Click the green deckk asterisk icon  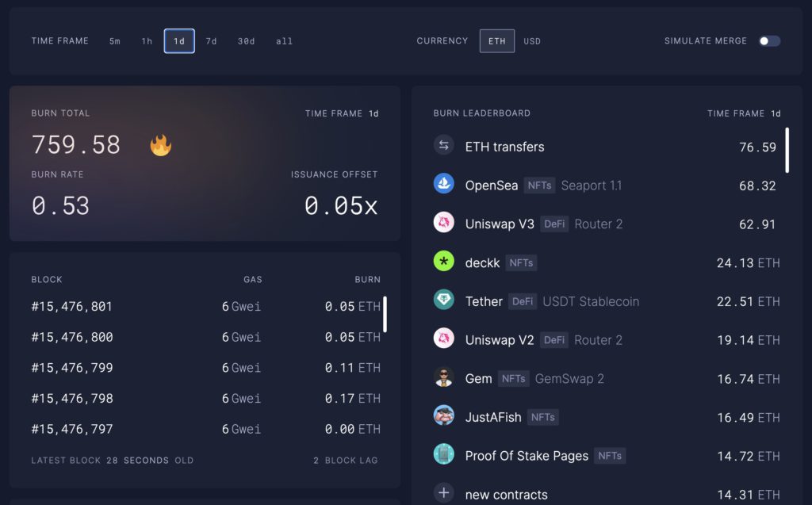444,262
